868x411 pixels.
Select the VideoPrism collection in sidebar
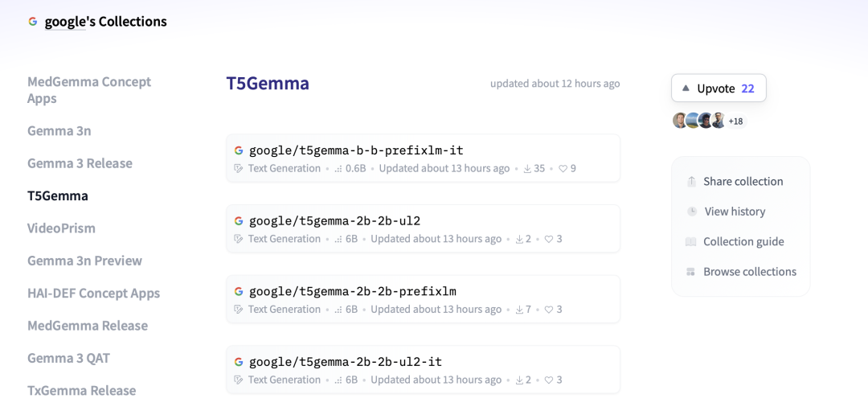point(61,228)
